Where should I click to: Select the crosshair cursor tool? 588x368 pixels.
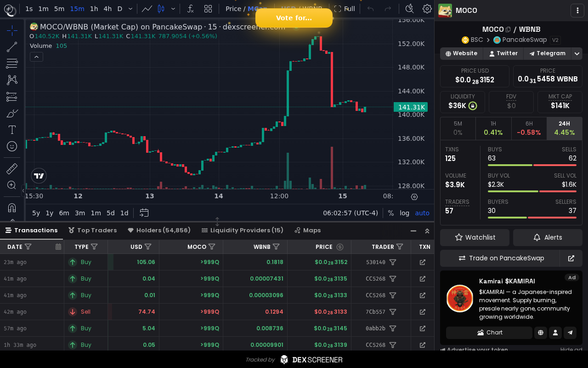(12, 31)
